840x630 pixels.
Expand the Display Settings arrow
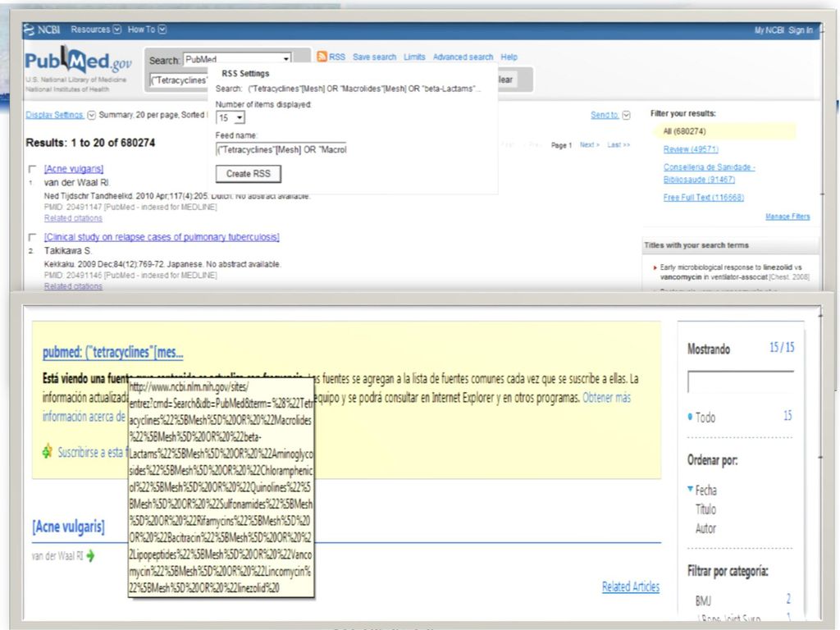92,115
